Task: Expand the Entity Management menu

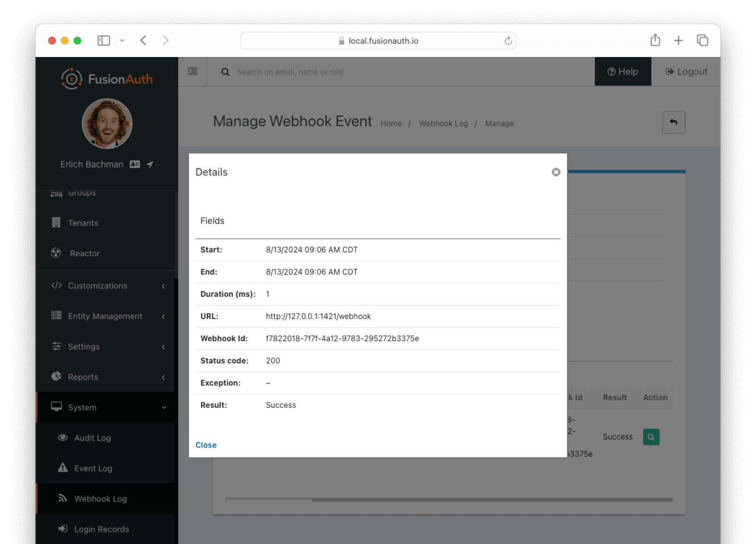Action: click(x=105, y=316)
